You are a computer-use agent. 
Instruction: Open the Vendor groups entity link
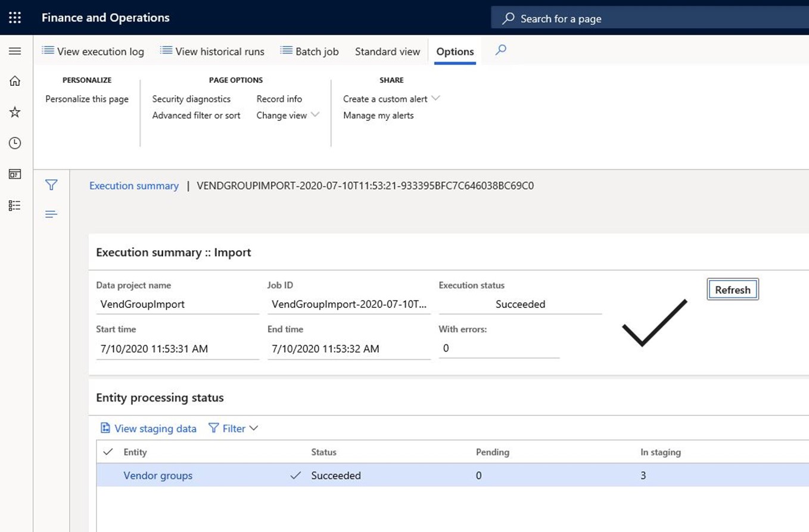click(x=158, y=475)
